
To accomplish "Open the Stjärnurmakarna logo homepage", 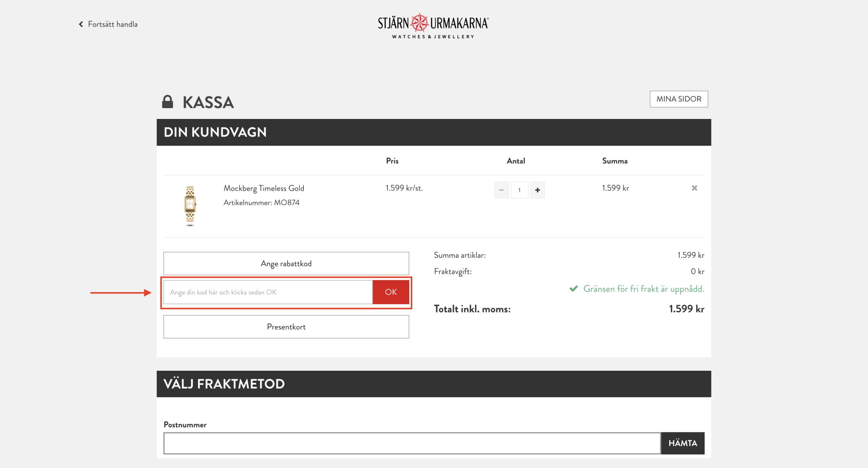I will click(x=433, y=26).
